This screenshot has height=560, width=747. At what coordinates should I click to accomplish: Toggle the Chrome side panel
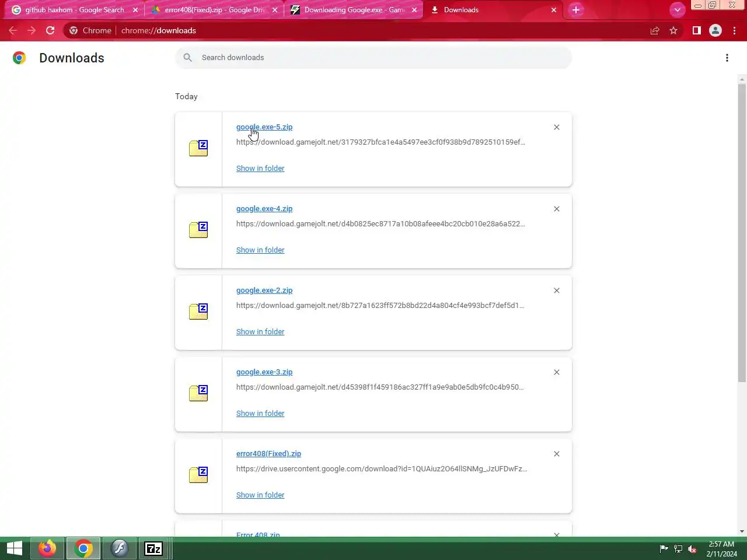pos(696,30)
